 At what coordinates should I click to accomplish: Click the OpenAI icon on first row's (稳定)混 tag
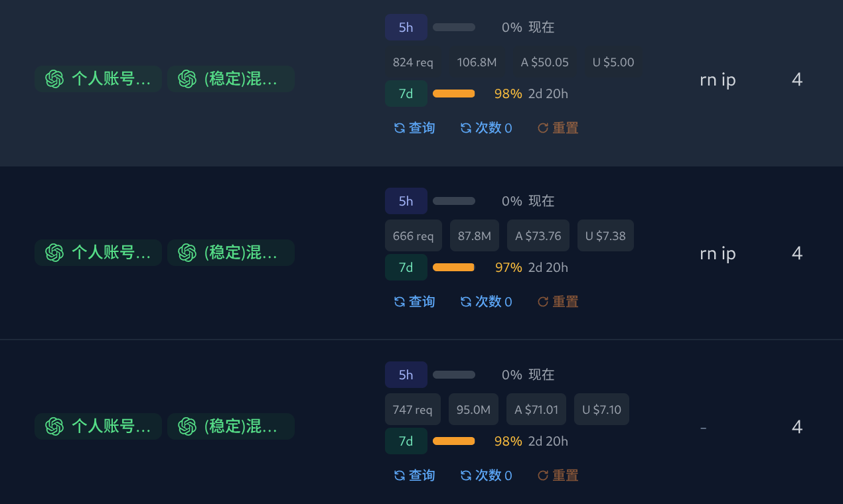coord(187,79)
